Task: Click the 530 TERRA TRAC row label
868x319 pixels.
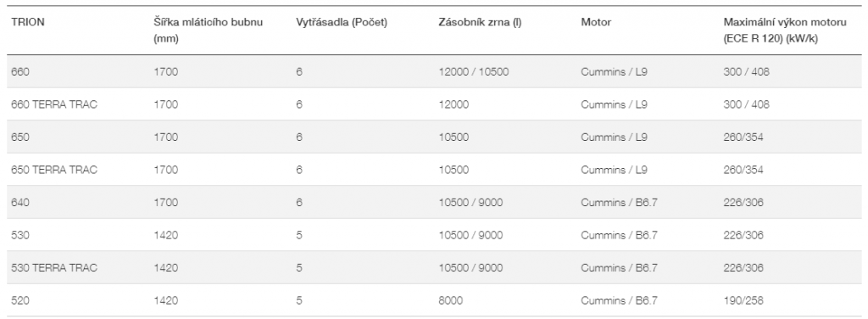Action: (54, 267)
